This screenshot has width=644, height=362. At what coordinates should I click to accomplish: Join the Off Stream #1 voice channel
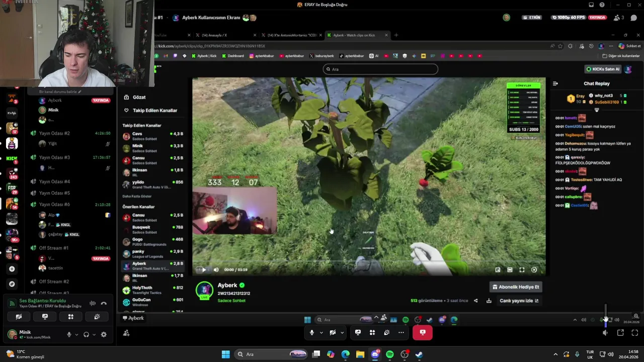(x=54, y=248)
